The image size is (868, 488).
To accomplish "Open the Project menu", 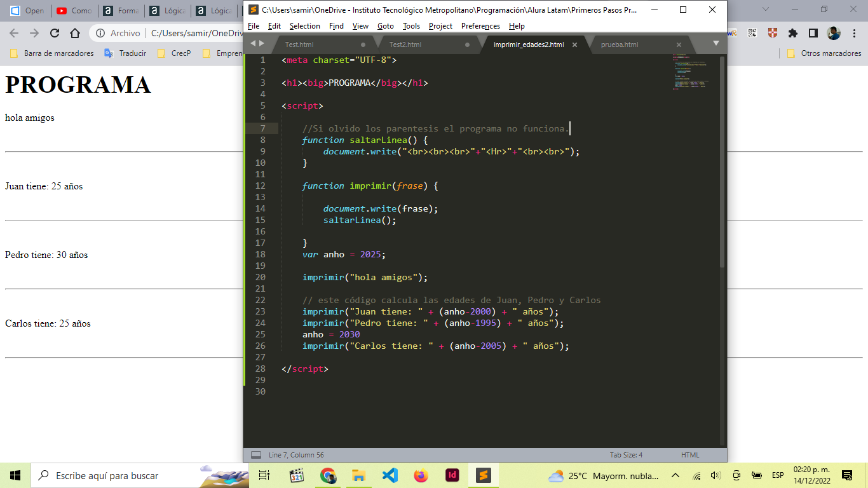I will click(440, 26).
